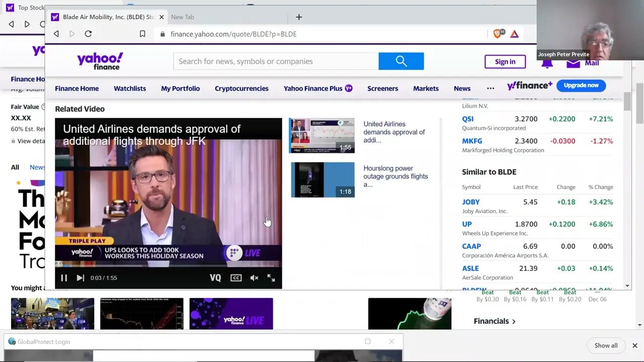Click the video progress bar
Image resolution: width=644 pixels, height=362 pixels.
(x=168, y=266)
